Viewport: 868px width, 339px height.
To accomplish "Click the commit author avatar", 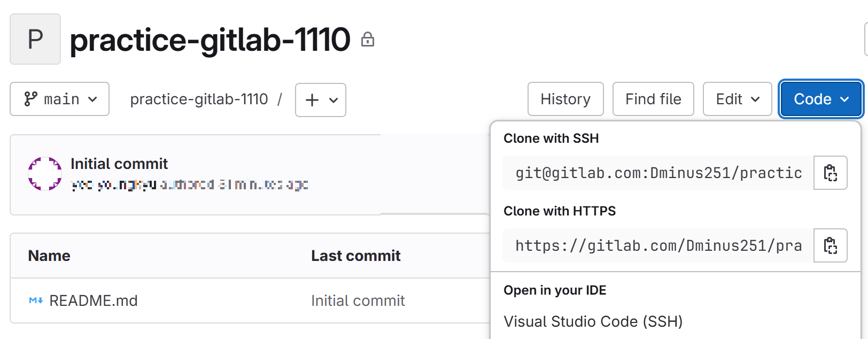I will (45, 174).
